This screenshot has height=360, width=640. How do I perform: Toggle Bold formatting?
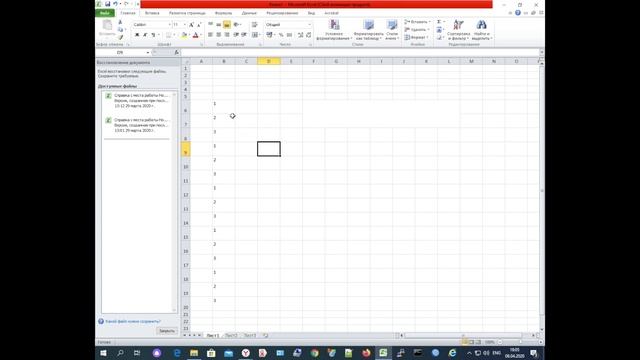tap(137, 35)
